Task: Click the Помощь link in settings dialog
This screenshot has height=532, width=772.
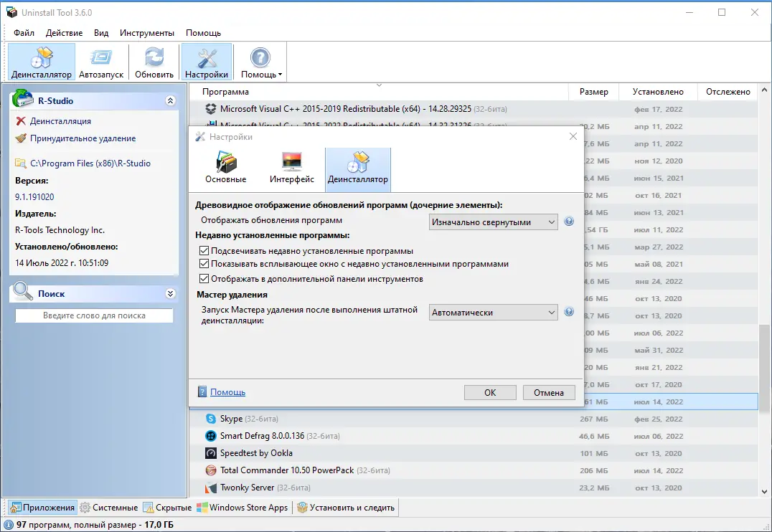Action: click(x=227, y=392)
